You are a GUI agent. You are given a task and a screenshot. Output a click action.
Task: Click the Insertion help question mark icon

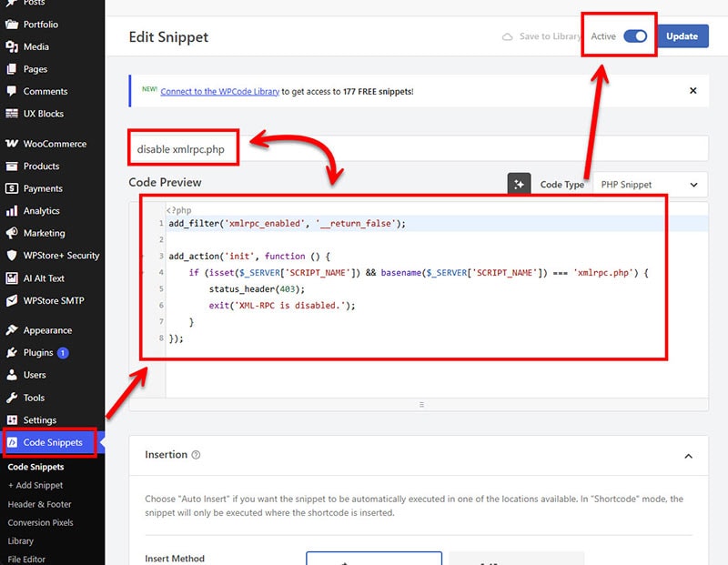coord(196,455)
